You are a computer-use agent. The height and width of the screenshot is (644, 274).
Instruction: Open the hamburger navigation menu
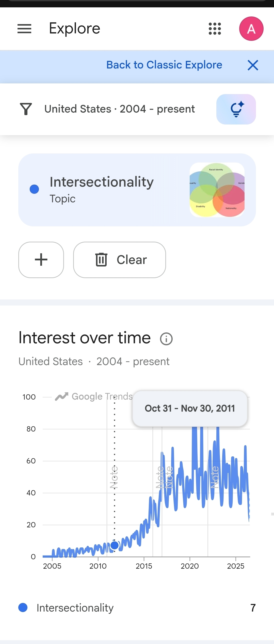point(24,29)
